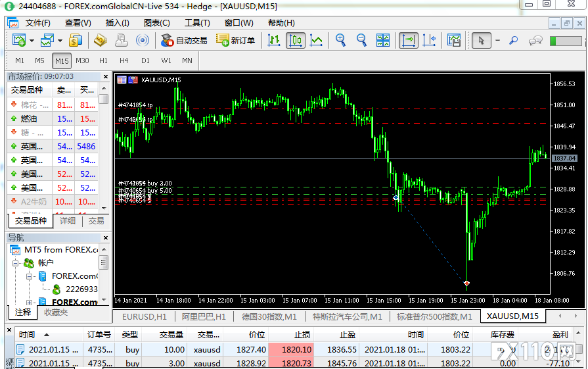Switch to H4 timeframe
This screenshot has height=369, width=588.
coord(124,61)
